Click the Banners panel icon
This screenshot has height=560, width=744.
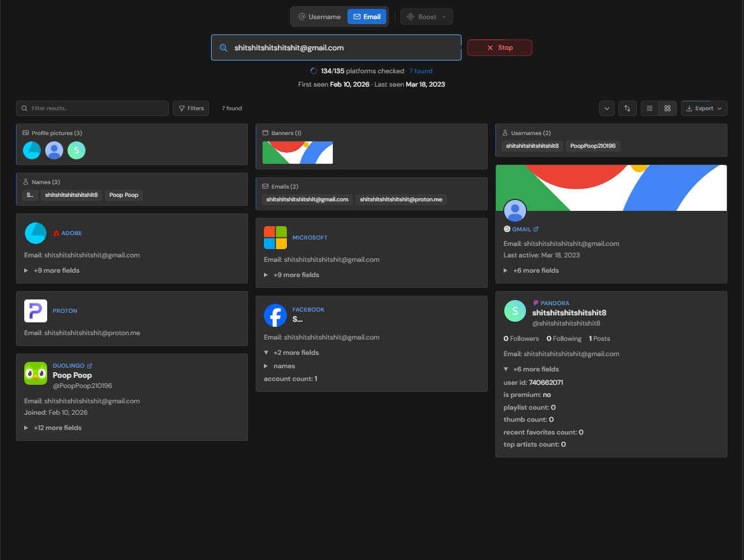coord(265,133)
